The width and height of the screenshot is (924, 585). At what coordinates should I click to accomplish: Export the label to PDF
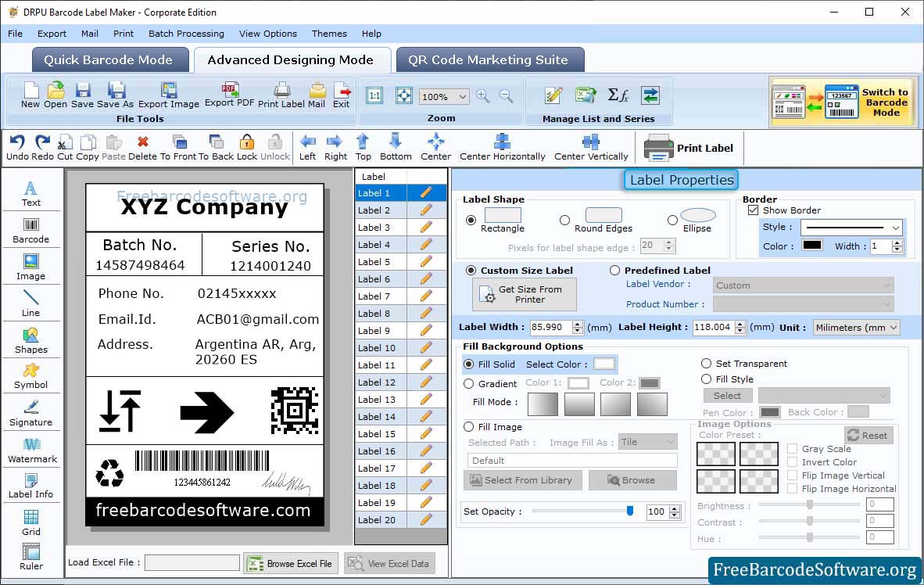click(x=229, y=95)
